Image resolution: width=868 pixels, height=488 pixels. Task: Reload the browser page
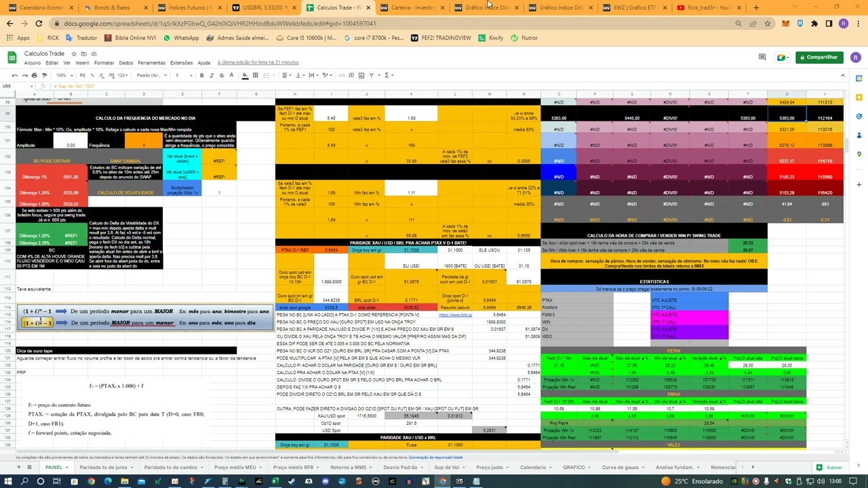click(39, 24)
